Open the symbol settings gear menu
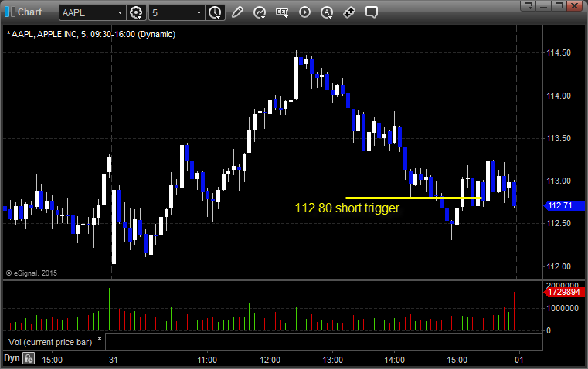588x369 pixels. [136, 12]
